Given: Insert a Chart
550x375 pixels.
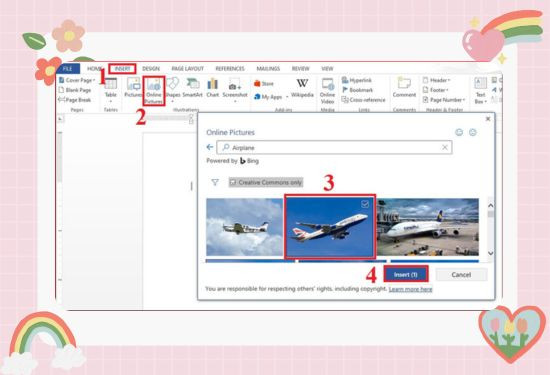Looking at the screenshot, I should pos(213,88).
